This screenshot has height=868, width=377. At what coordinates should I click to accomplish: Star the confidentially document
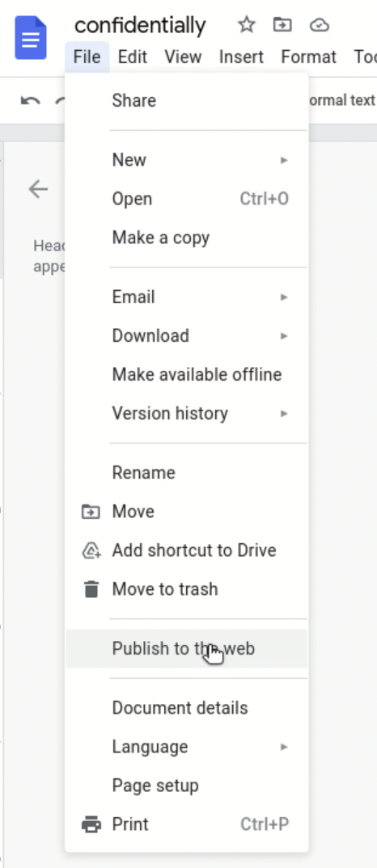click(246, 25)
